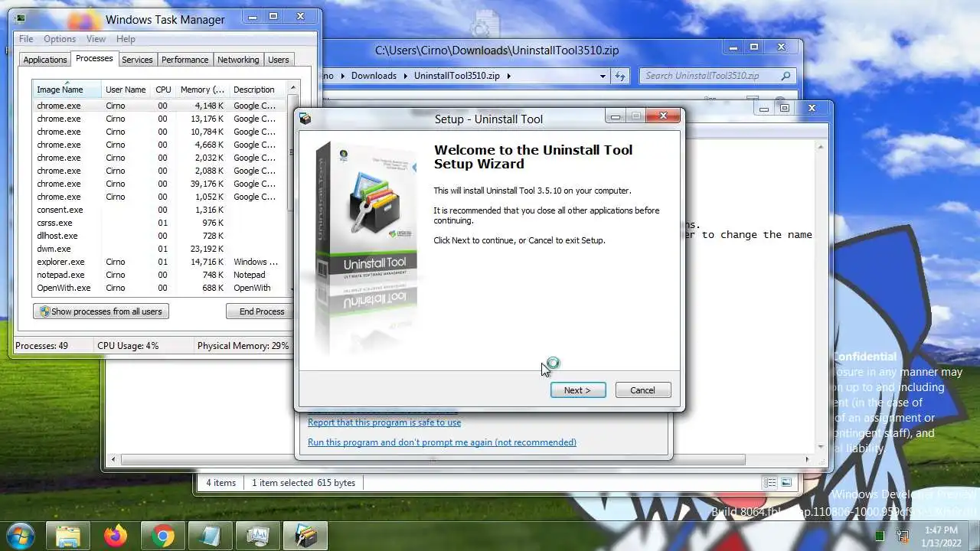The height and width of the screenshot is (551, 980).
Task: Switch to the Users tab
Action: point(279,60)
